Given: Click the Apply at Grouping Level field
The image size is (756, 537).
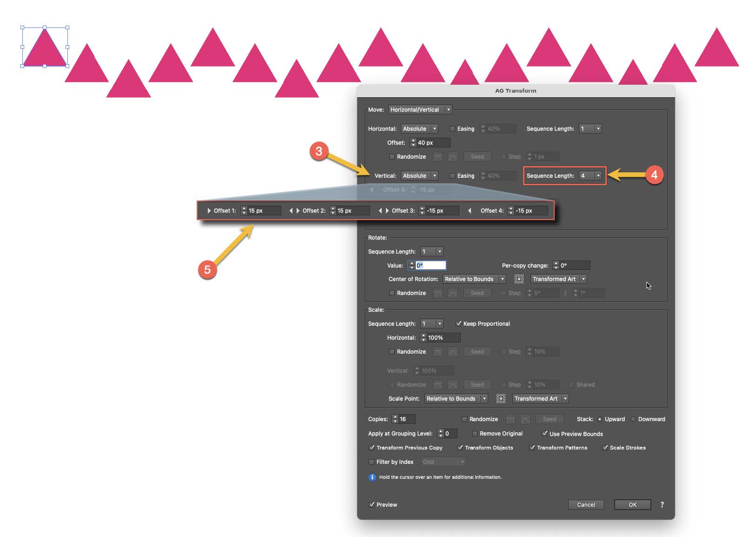Looking at the screenshot, I should click(451, 434).
